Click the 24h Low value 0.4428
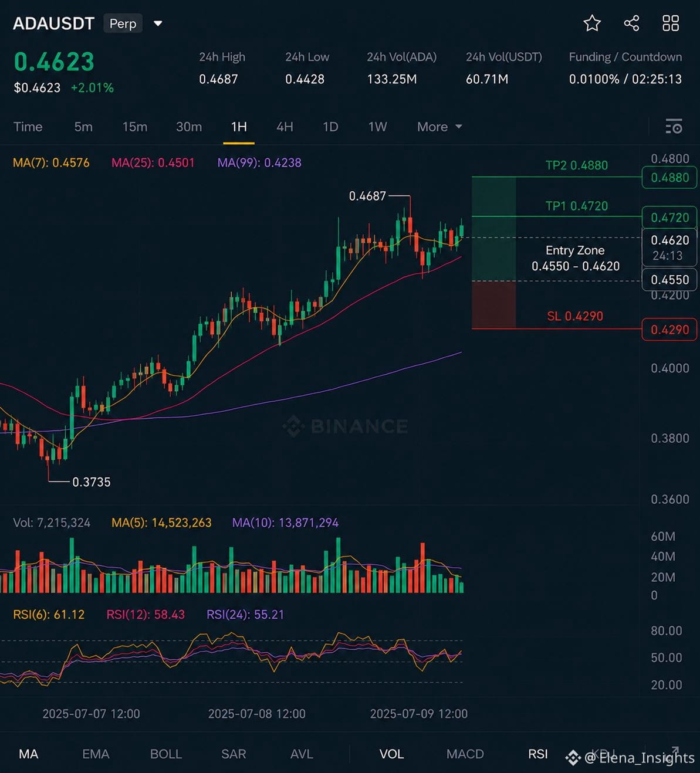 [305, 79]
